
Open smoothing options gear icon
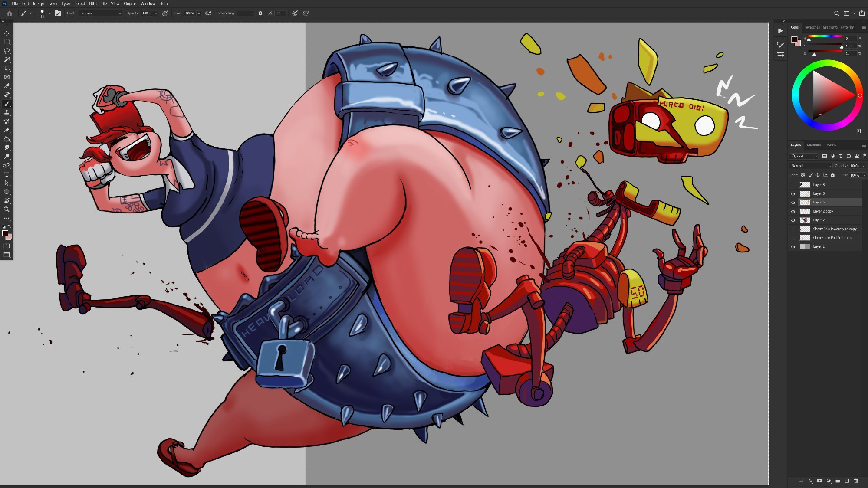[x=260, y=13]
